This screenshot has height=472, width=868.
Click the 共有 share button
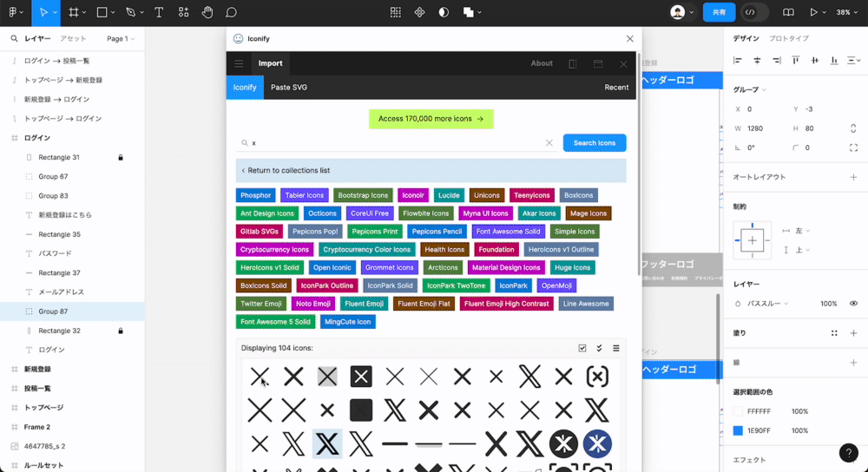coord(719,12)
